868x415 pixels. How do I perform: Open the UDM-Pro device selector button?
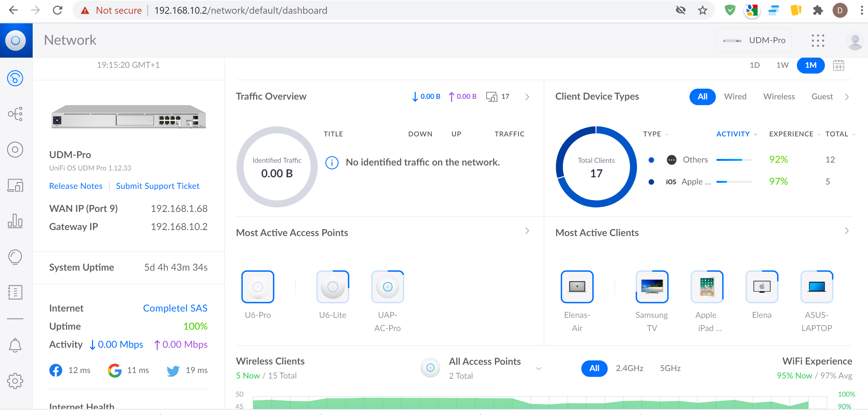point(754,40)
